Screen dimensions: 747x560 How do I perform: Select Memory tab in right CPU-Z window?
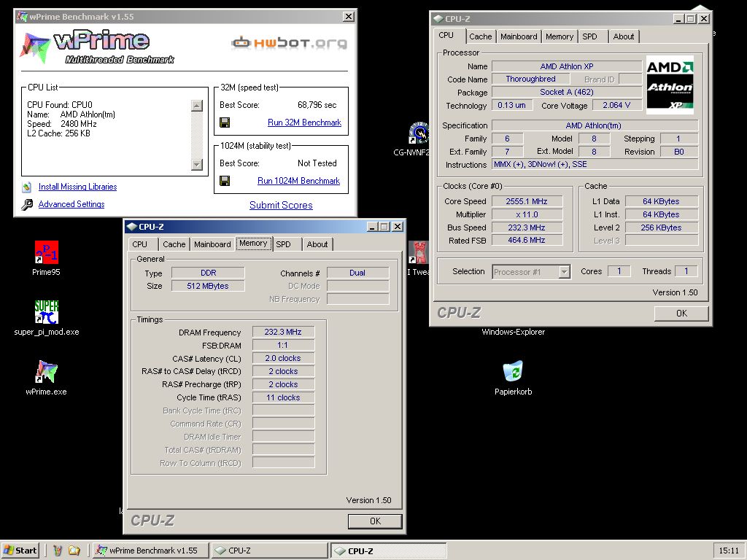tap(560, 36)
